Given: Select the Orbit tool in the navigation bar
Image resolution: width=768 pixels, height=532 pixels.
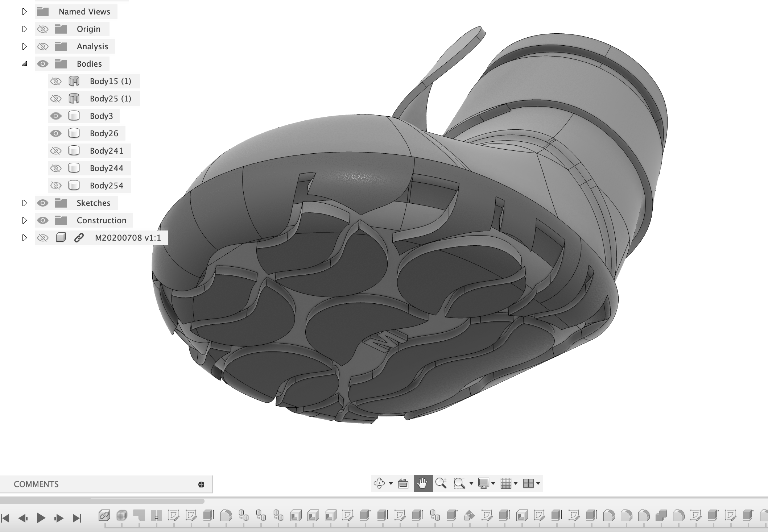Looking at the screenshot, I should 379,483.
